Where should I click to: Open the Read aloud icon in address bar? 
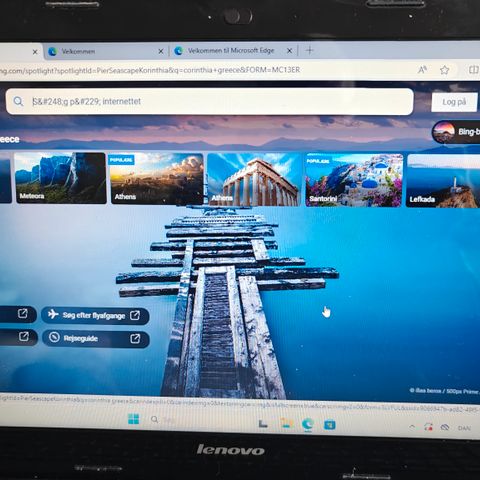pos(422,70)
